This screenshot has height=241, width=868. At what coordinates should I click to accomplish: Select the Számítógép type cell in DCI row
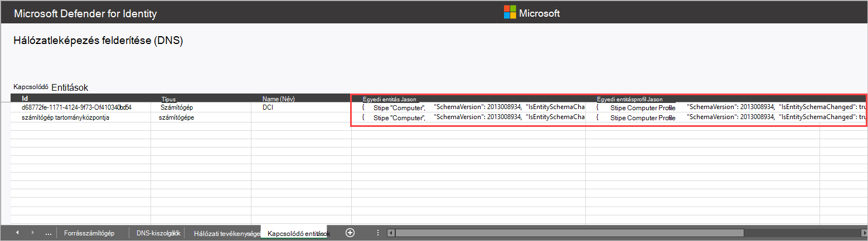(x=201, y=107)
